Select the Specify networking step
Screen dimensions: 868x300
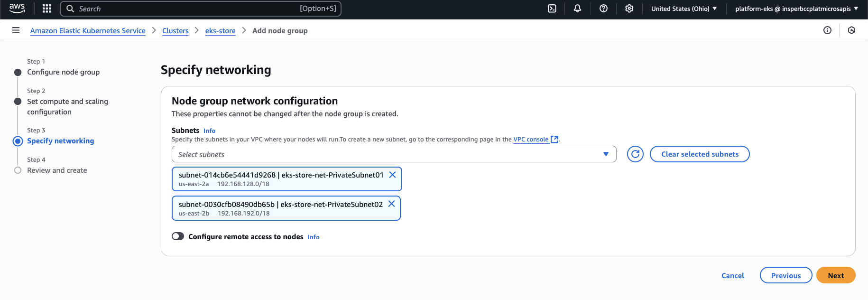60,141
